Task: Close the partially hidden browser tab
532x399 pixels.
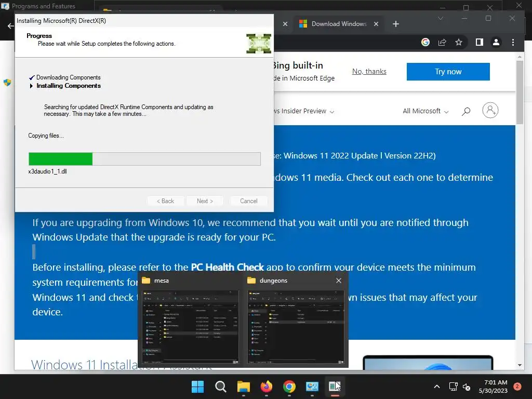Action: pyautogui.click(x=285, y=24)
